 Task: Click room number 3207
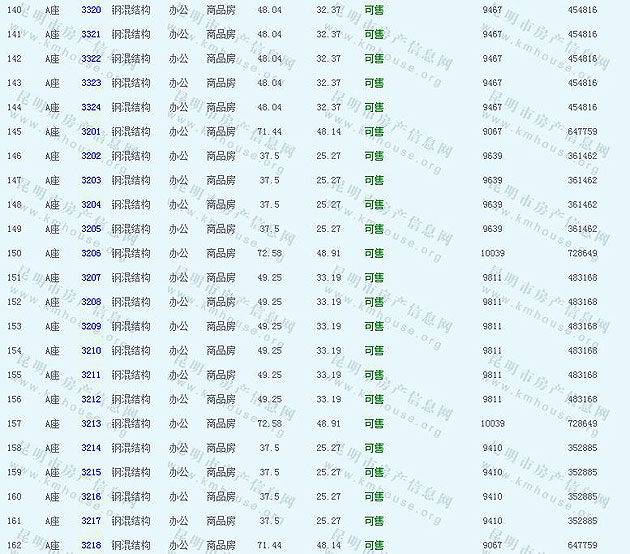[91, 277]
